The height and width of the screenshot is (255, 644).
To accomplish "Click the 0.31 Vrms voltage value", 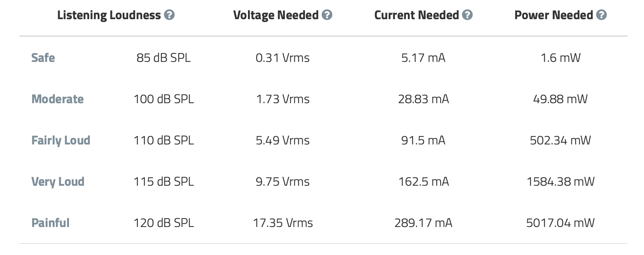I will [283, 58].
